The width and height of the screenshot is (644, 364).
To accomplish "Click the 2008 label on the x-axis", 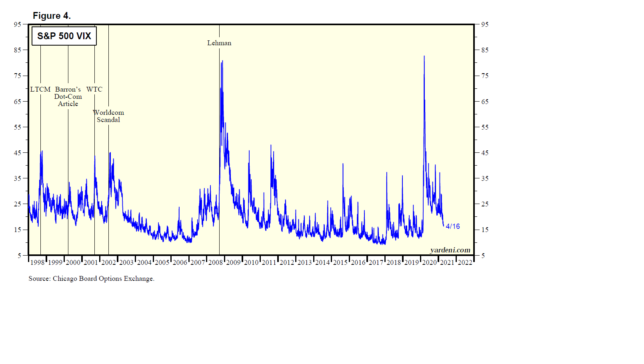I will coord(216,262).
